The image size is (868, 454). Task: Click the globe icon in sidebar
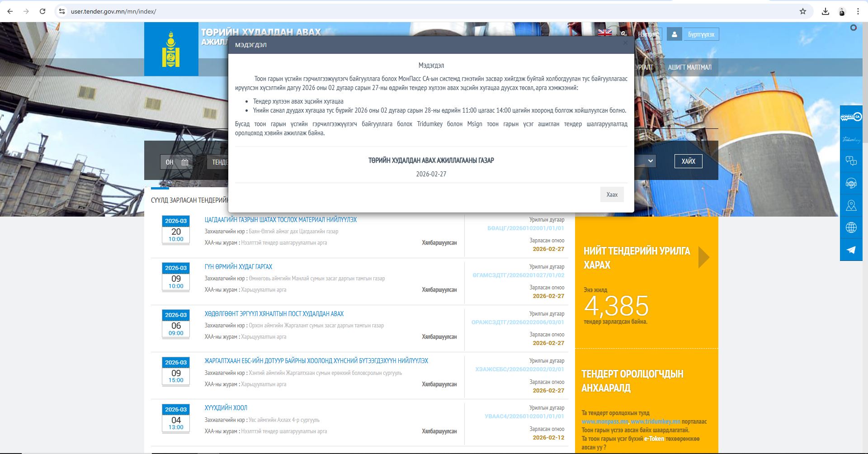click(x=851, y=227)
